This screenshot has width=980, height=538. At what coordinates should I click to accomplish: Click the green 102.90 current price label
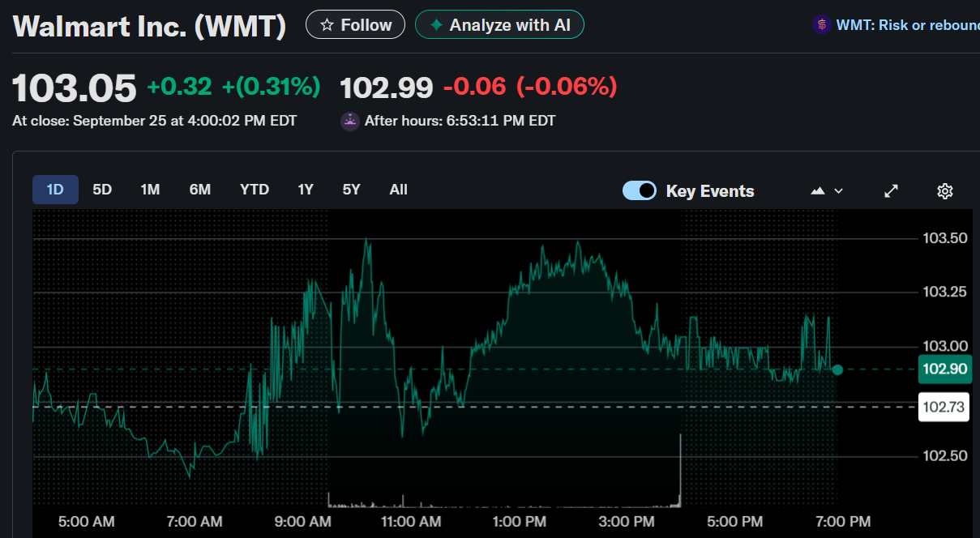click(944, 369)
